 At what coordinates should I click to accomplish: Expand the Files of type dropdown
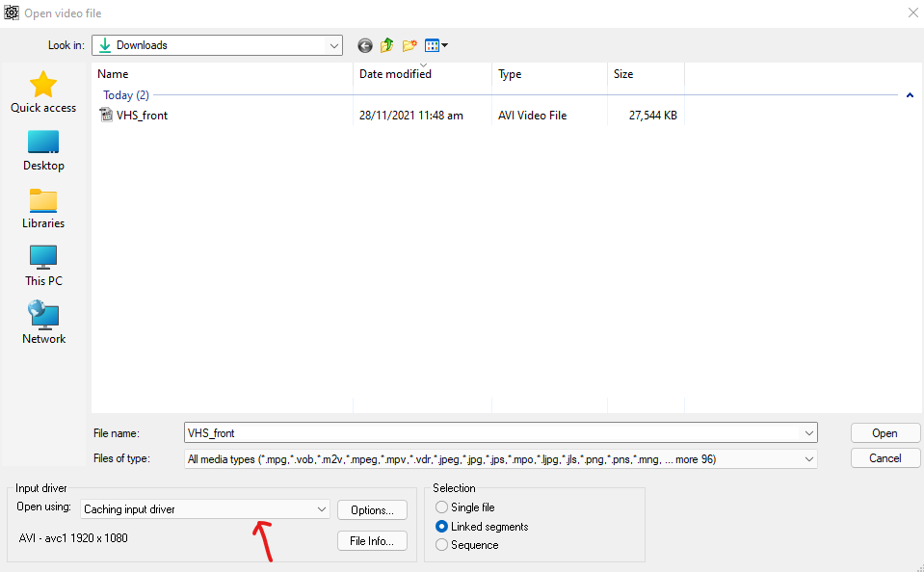point(809,459)
